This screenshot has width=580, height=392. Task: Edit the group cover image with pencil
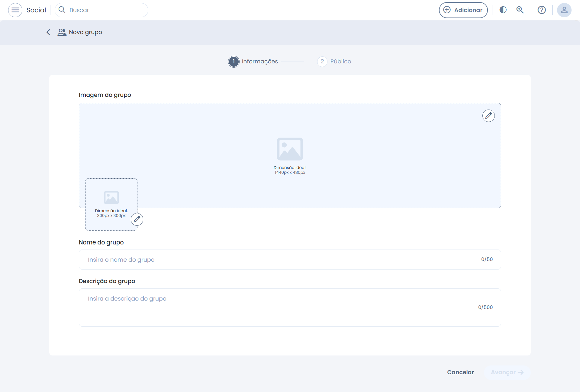coord(488,116)
